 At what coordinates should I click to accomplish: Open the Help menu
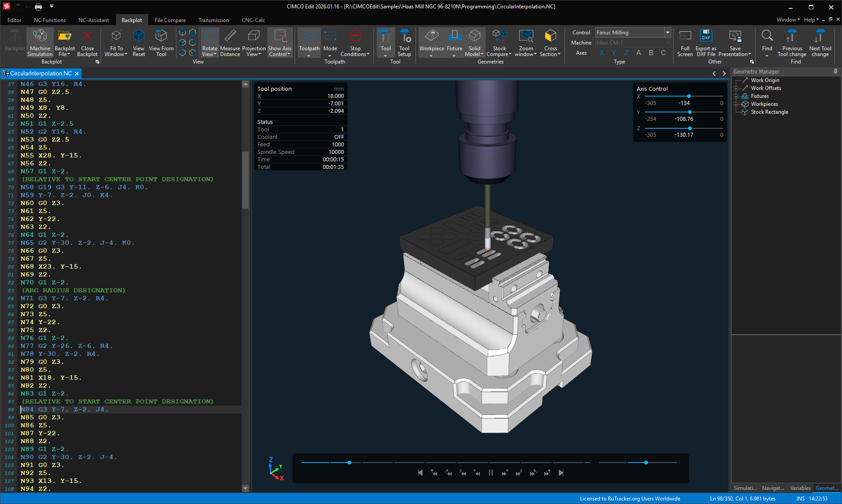click(x=811, y=20)
